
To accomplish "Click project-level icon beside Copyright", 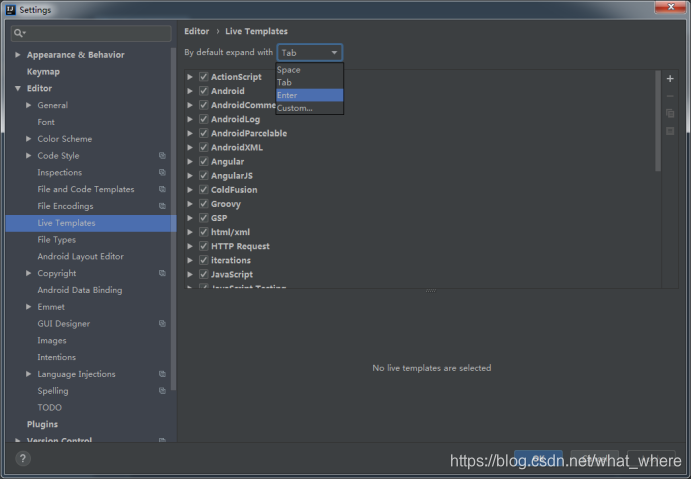I will pyautogui.click(x=162, y=273).
